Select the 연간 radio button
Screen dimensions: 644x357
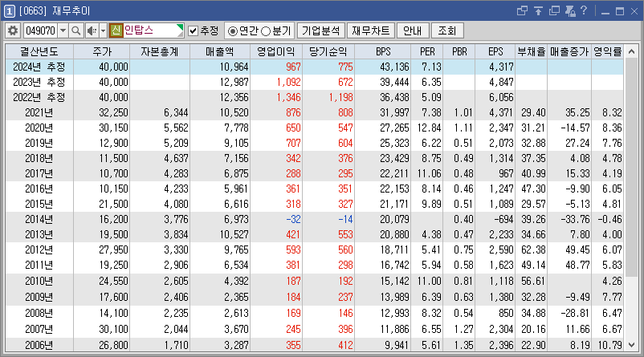tap(232, 31)
